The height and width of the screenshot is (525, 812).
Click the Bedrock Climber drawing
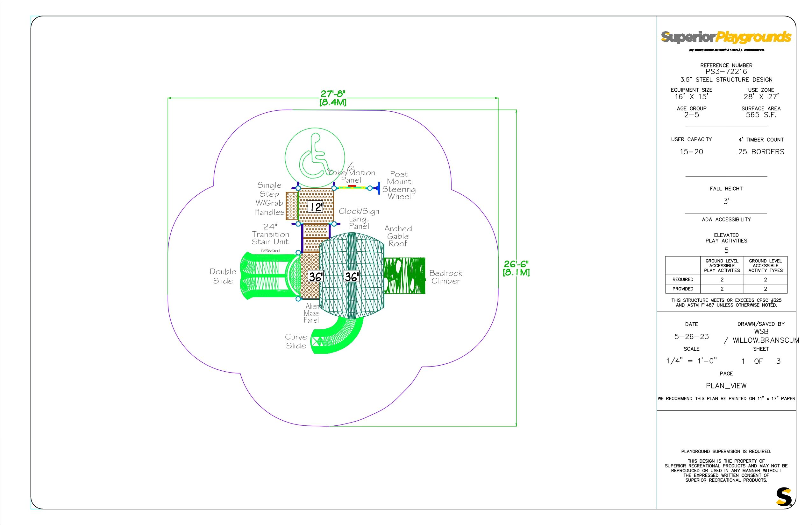pyautogui.click(x=405, y=276)
